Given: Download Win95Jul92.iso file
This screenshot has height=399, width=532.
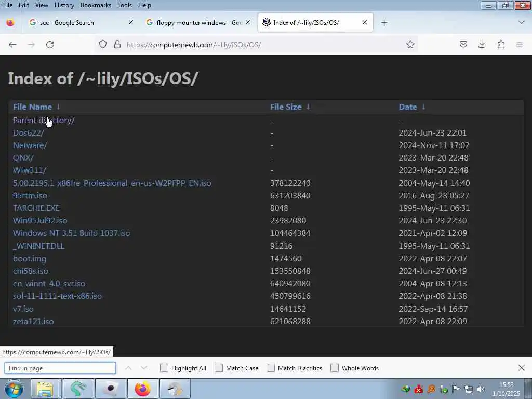Looking at the screenshot, I should (x=40, y=220).
